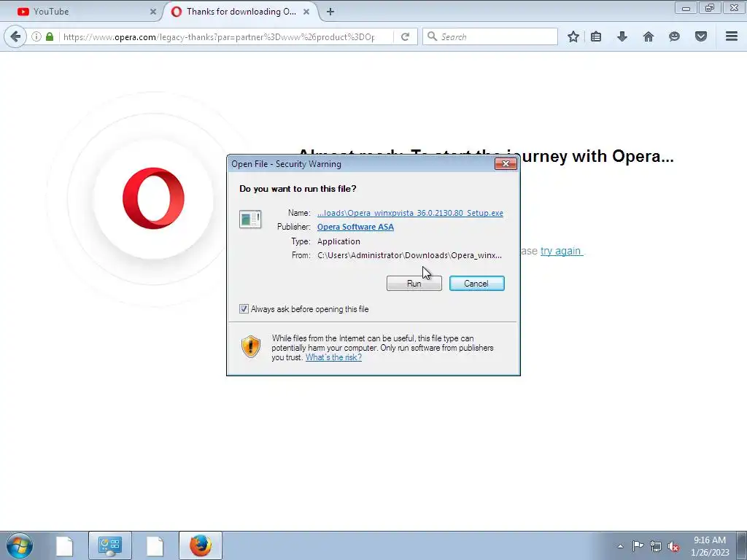Click the green padlock security icon
This screenshot has width=747, height=560.
pos(50,36)
